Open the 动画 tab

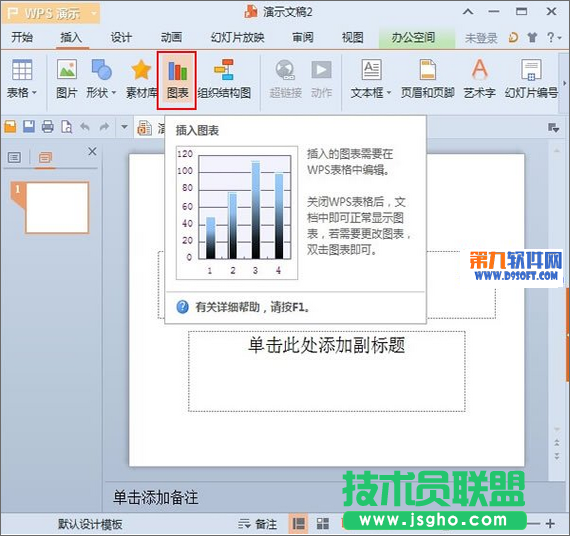point(171,37)
